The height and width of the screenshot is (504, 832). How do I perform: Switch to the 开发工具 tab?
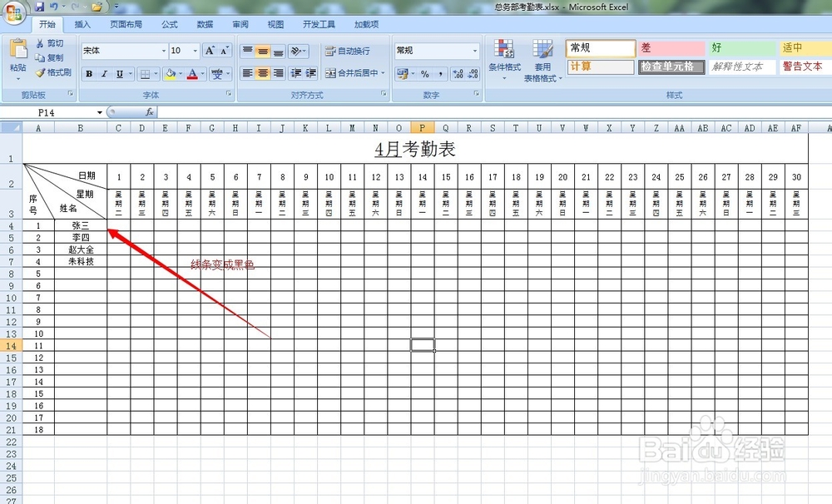(319, 24)
